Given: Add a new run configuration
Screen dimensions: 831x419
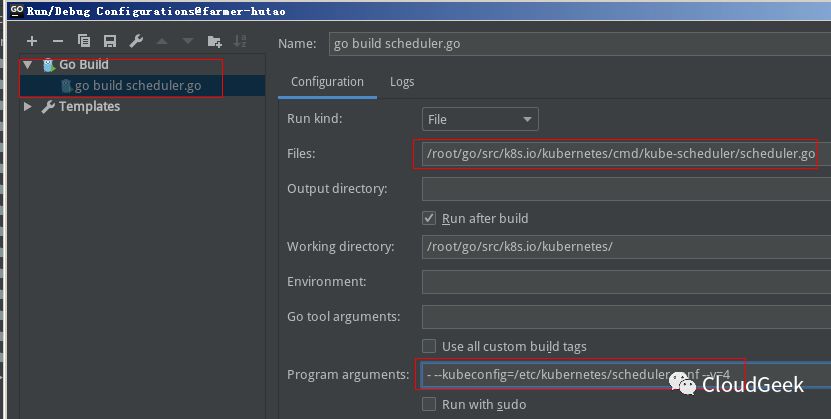Looking at the screenshot, I should pos(32,41).
